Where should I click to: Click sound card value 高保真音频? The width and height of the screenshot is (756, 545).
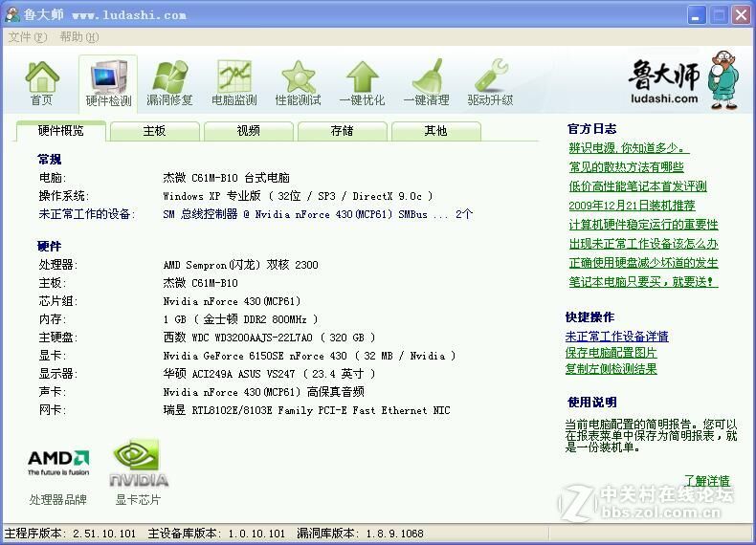(x=263, y=392)
